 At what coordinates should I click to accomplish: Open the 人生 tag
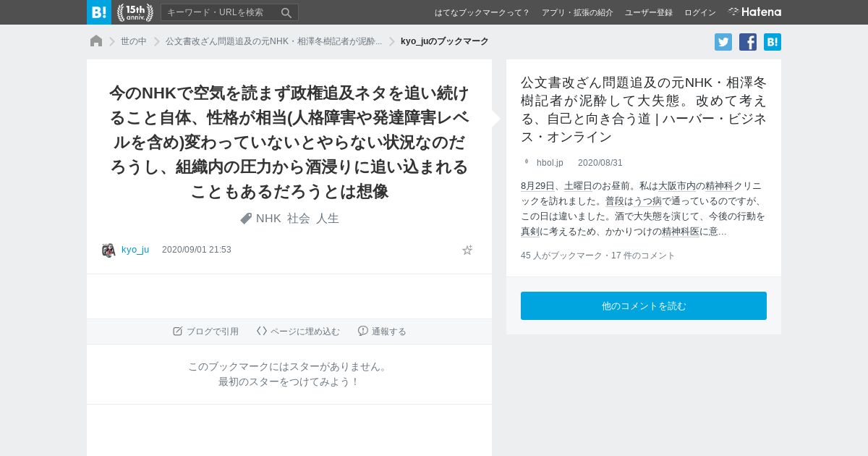(328, 218)
